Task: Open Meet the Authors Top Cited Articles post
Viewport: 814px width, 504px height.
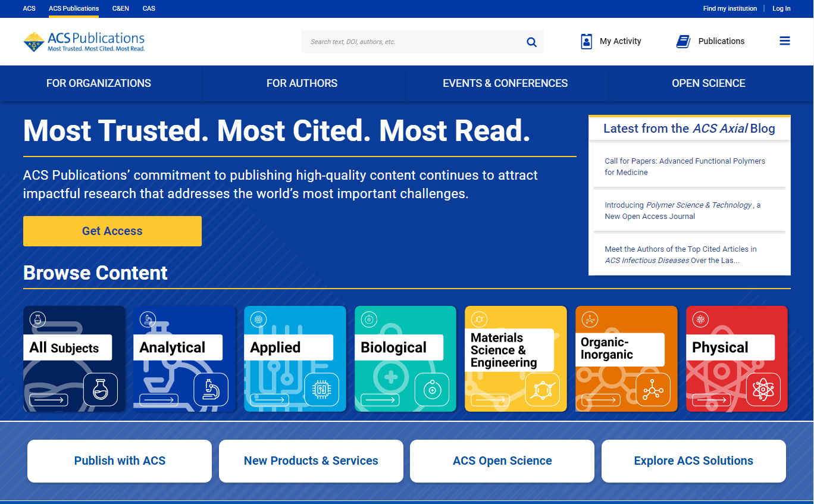Action: pyautogui.click(x=681, y=255)
